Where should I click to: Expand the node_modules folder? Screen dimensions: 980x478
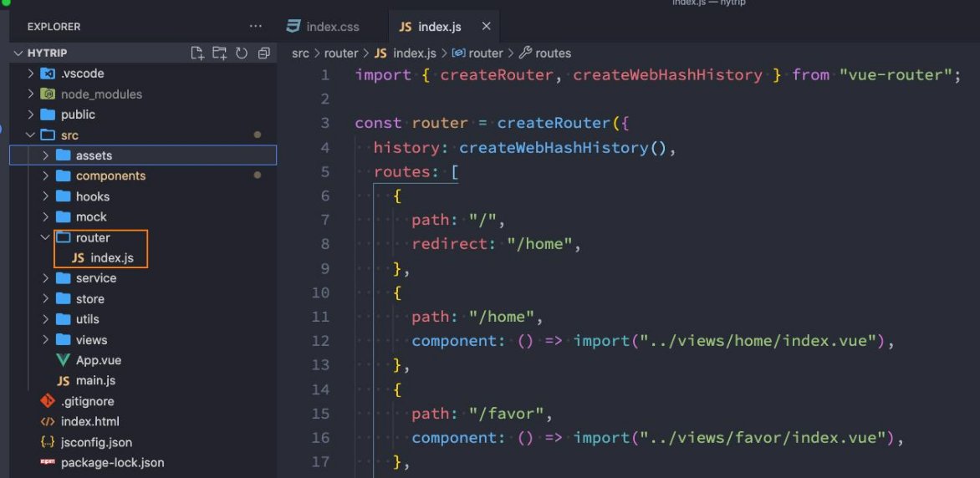31,94
